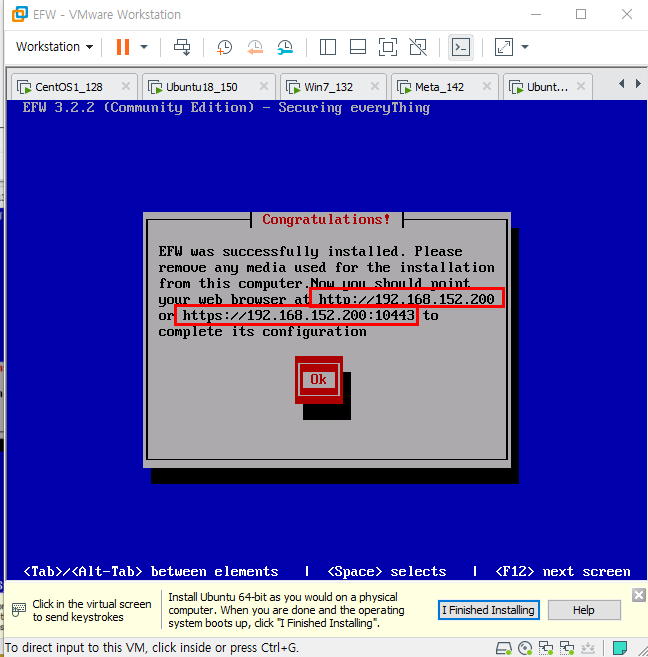Close the Meta_142 tab
Screen dimensions: 648x657
487,86
